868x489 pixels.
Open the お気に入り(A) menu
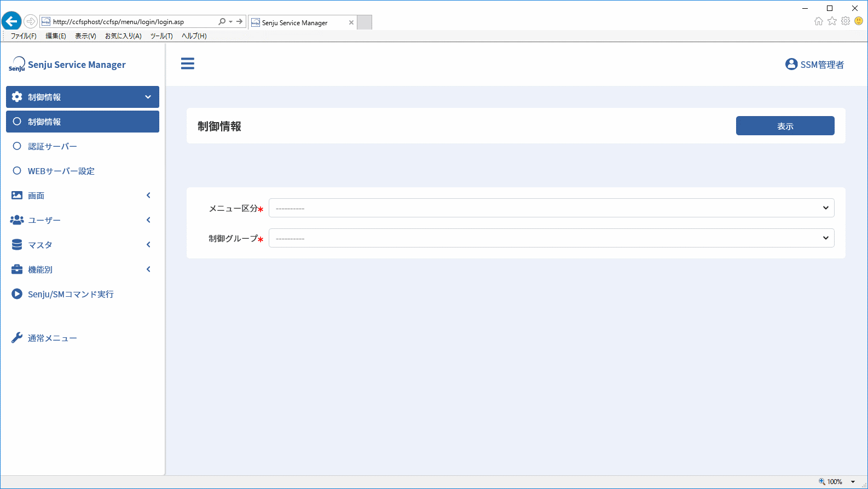tap(123, 36)
